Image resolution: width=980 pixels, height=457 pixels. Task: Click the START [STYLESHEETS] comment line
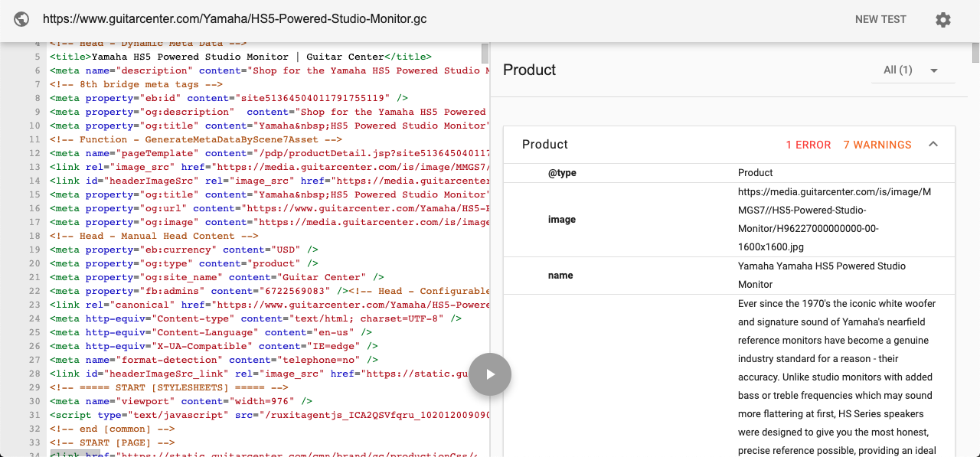(x=168, y=387)
